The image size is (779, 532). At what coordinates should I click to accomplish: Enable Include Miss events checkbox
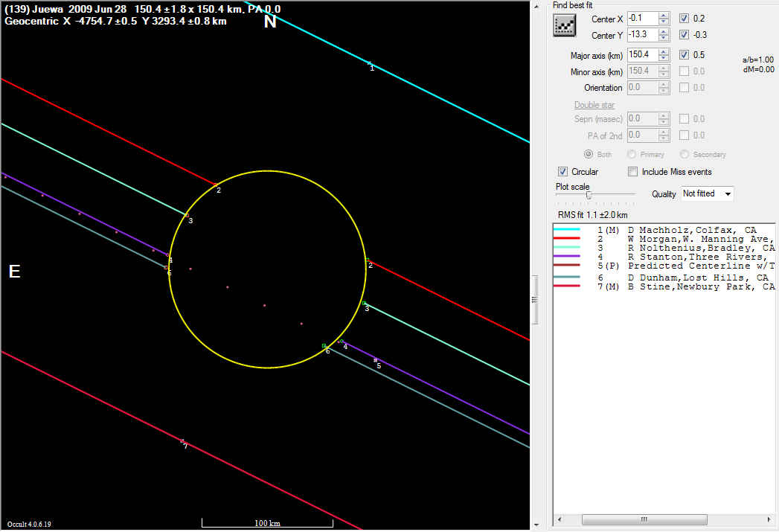632,171
